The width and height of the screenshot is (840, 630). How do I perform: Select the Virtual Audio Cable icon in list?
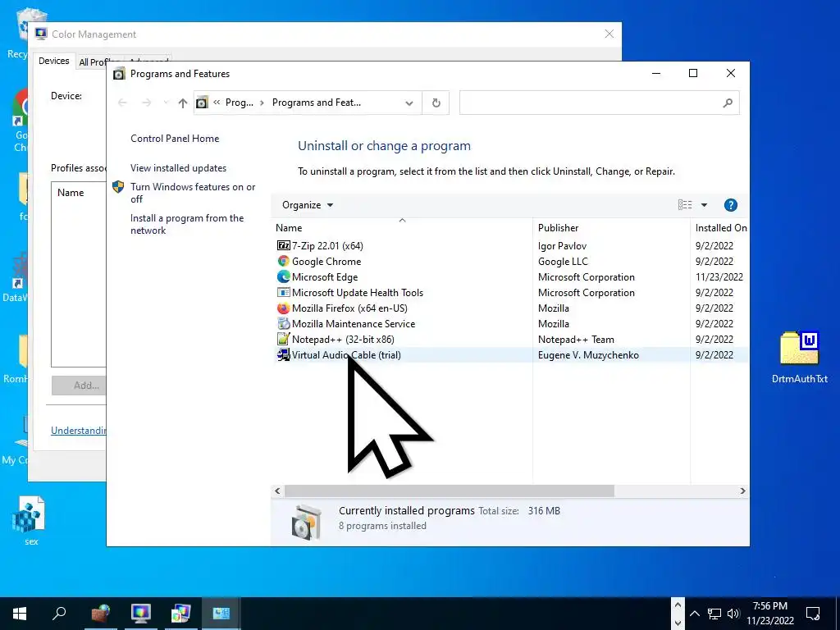(283, 354)
